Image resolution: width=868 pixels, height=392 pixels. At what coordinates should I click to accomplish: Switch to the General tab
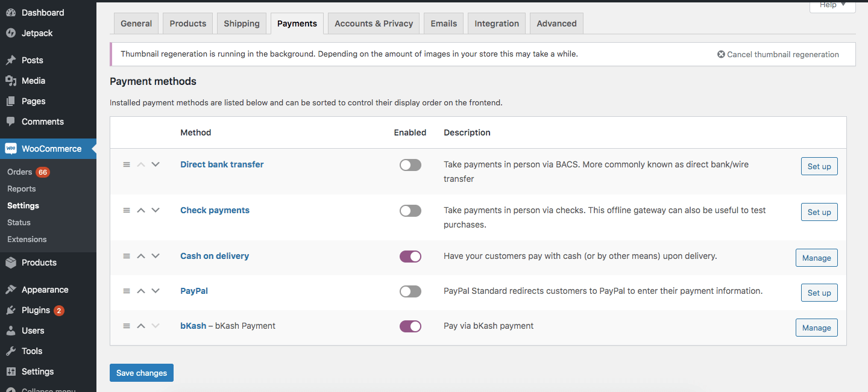click(136, 23)
